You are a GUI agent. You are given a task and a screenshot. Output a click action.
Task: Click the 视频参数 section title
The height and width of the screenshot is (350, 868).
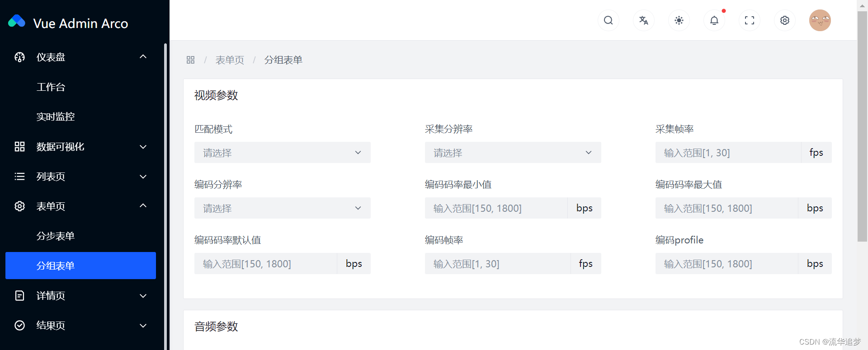tap(216, 95)
